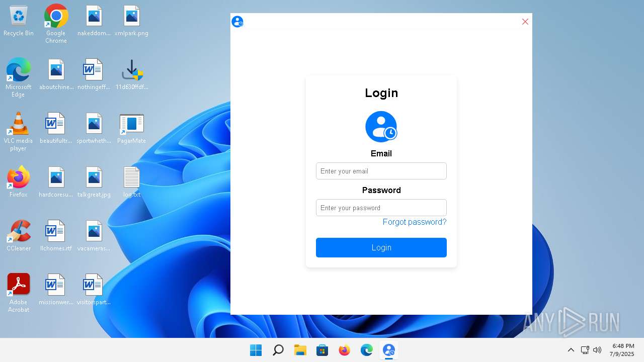
Task: Select the llchomes.rtf document icon
Action: coord(56,236)
